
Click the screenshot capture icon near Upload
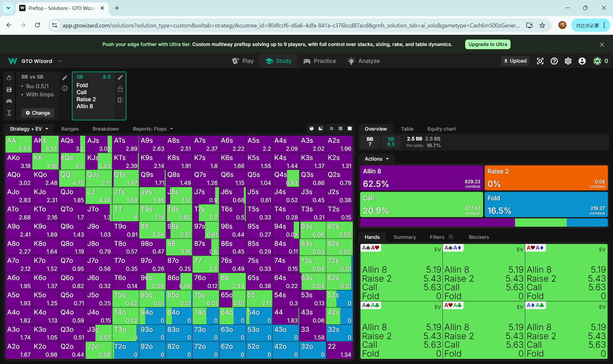coord(540,61)
